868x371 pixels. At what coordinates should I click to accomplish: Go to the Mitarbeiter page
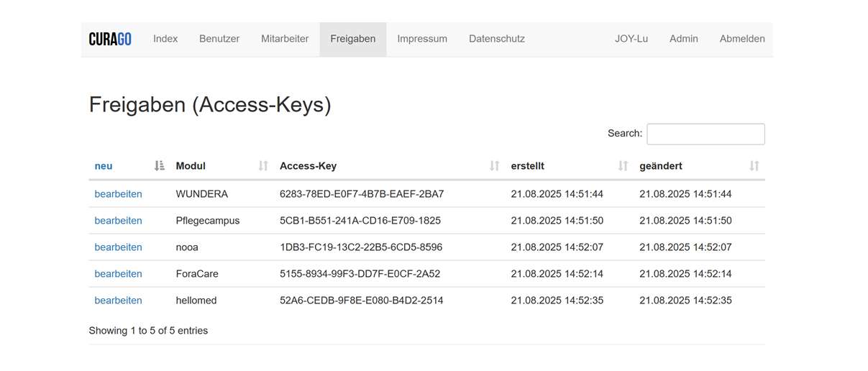285,39
